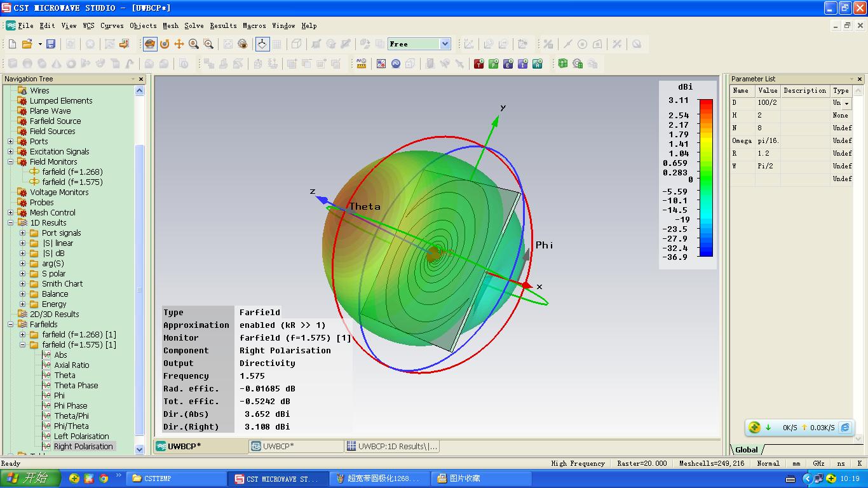Click the blue frequency range icon
This screenshot has height=488, width=868.
coord(396,64)
